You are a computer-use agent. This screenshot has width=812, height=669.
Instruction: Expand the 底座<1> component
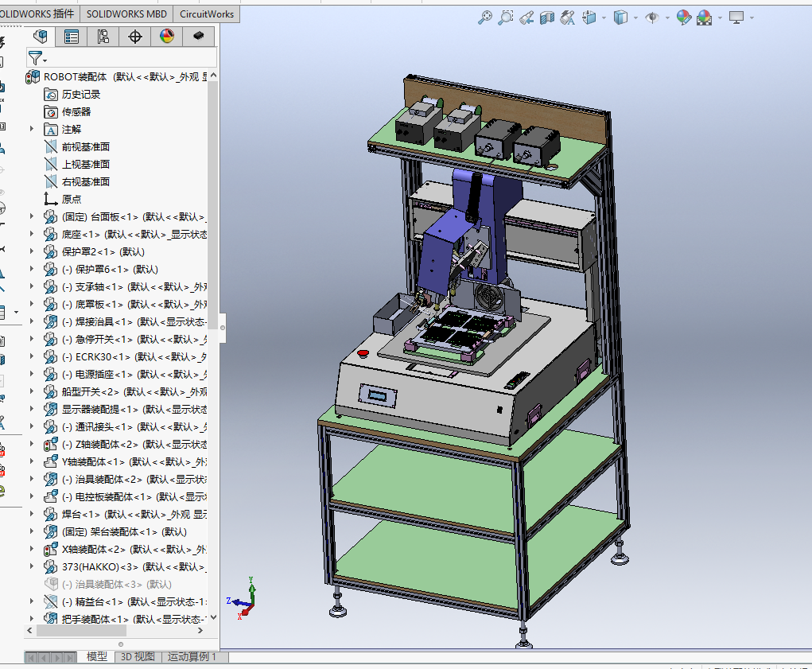click(32, 234)
